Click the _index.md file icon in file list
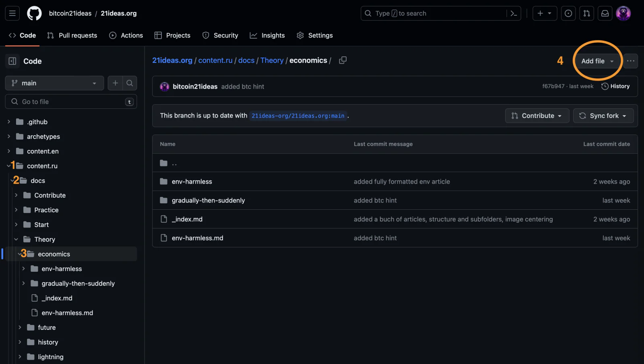 pos(163,219)
